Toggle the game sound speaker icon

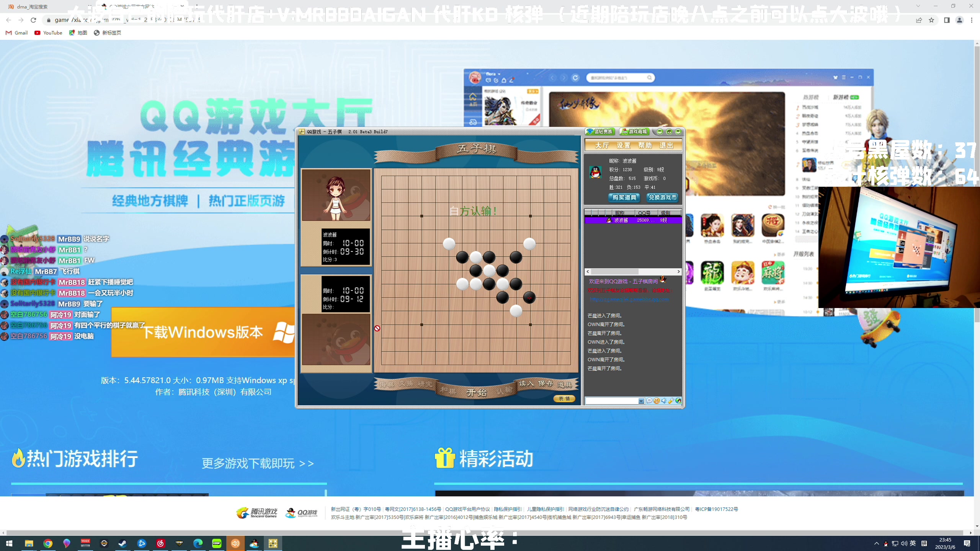[x=664, y=401]
